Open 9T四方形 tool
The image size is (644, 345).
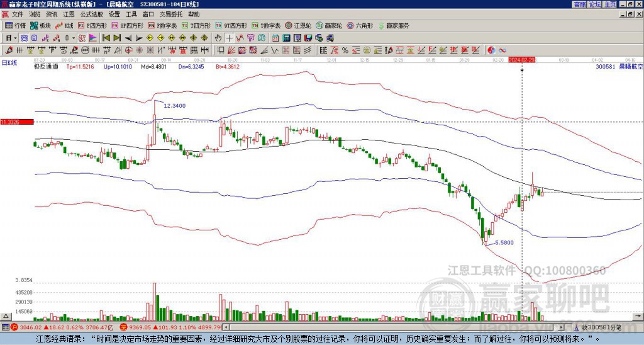click(231, 25)
